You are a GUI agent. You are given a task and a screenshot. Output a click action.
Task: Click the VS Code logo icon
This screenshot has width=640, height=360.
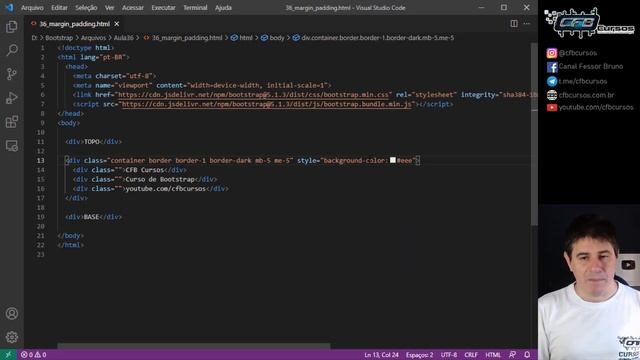(9, 7)
